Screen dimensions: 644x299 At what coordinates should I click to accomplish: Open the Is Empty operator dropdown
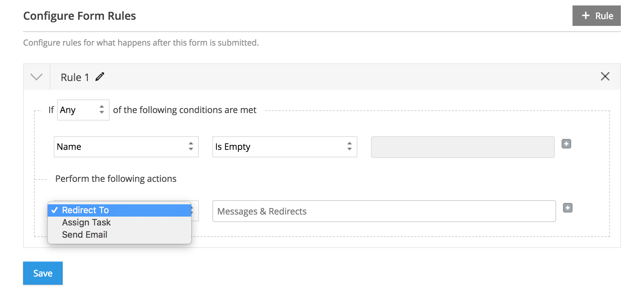tap(285, 147)
